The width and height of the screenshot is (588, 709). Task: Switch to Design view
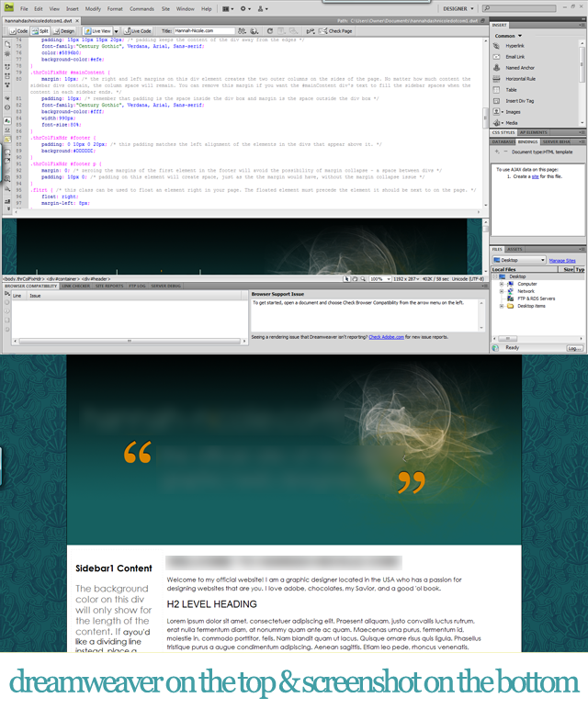(x=63, y=31)
